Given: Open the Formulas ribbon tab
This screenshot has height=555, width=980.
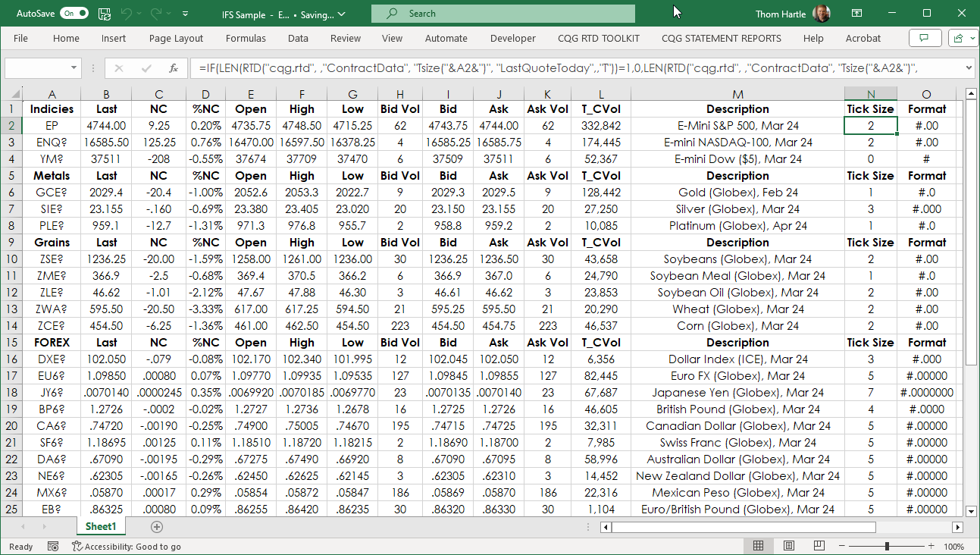Looking at the screenshot, I should coord(246,38).
